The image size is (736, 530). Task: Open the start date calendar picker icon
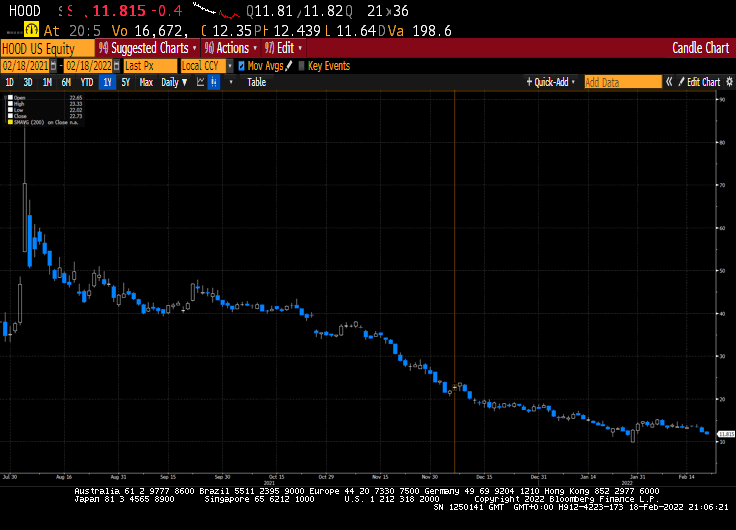click(54, 66)
